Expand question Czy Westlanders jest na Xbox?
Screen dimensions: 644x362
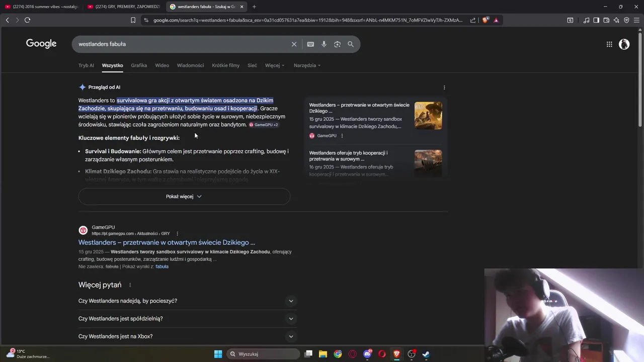pyautogui.click(x=188, y=336)
